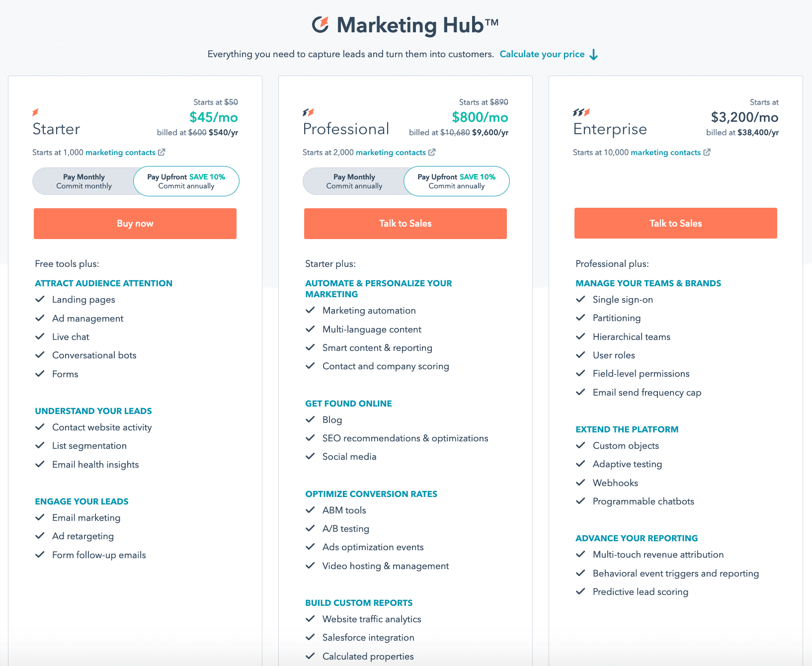Screen dimensions: 812x666
Task: Open marketing contacts link in Starter card
Action: pos(121,152)
